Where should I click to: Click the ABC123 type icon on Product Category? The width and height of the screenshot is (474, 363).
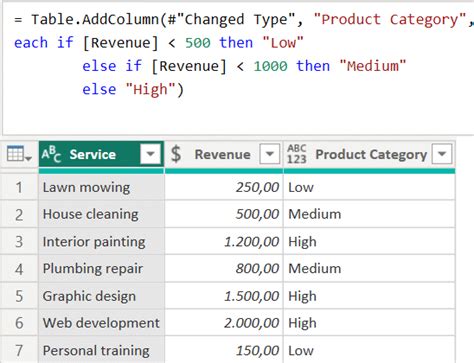(x=296, y=154)
